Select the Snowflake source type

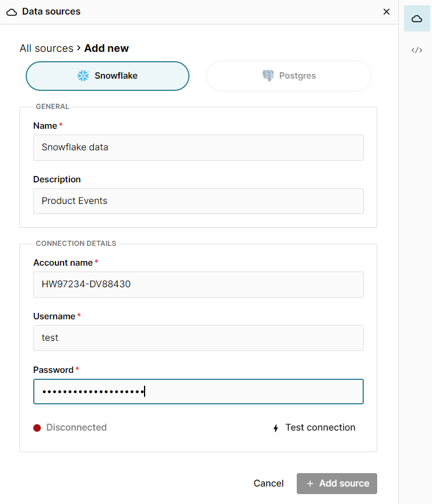pos(108,76)
